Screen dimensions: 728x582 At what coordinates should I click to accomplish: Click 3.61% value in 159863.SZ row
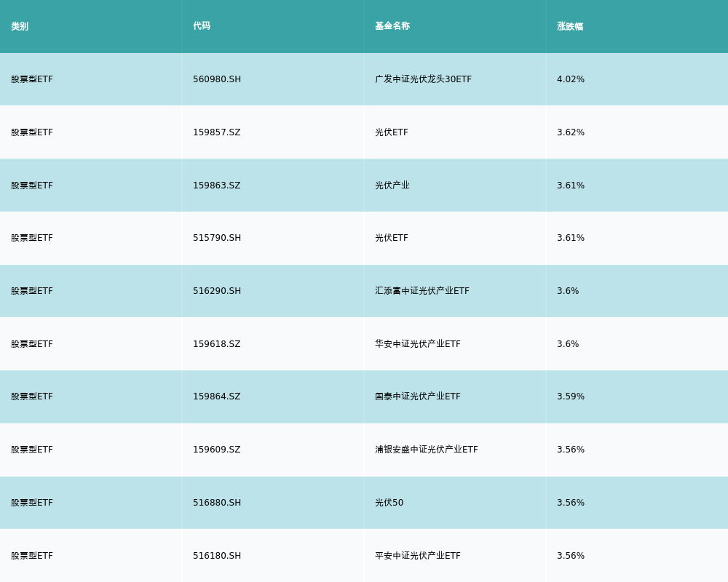click(571, 186)
